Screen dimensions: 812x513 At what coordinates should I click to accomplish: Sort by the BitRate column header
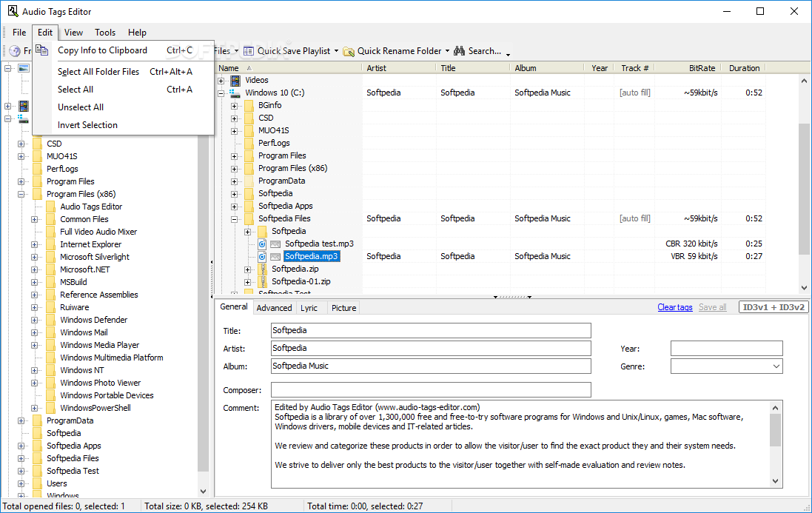click(688, 68)
